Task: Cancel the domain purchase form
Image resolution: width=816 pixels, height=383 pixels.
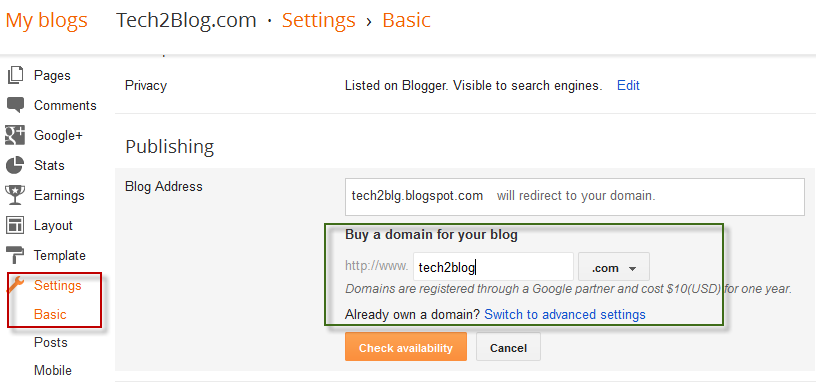Action: (x=508, y=347)
